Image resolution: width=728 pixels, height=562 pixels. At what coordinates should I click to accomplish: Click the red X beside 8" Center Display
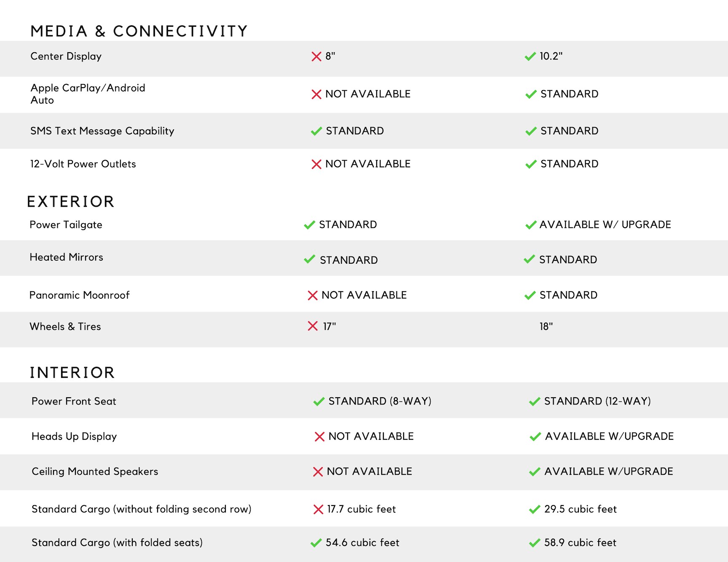316,56
